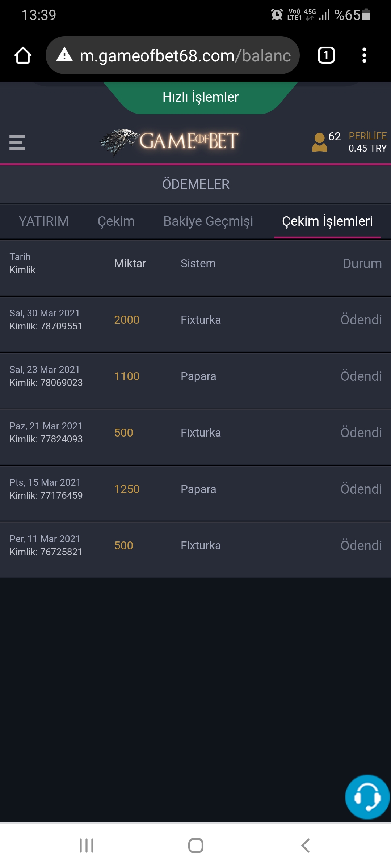Open the browser tab switcher
The image size is (391, 868).
[326, 56]
